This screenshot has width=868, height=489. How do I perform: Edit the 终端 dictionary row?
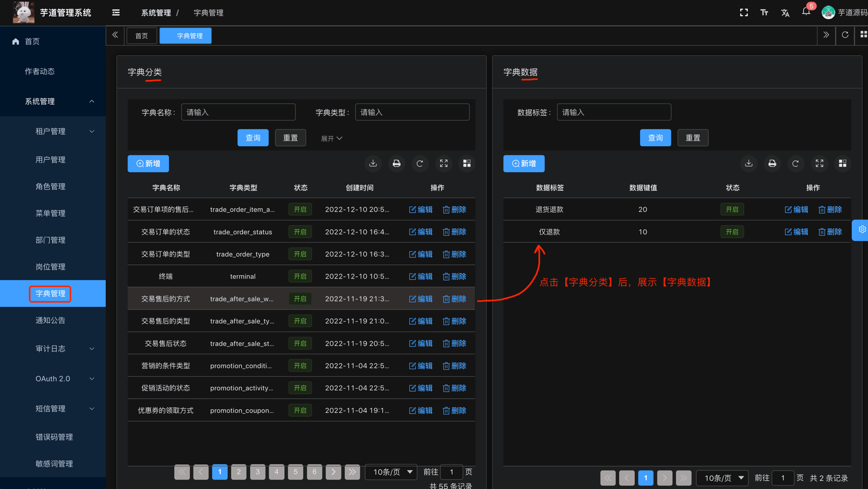click(x=421, y=276)
